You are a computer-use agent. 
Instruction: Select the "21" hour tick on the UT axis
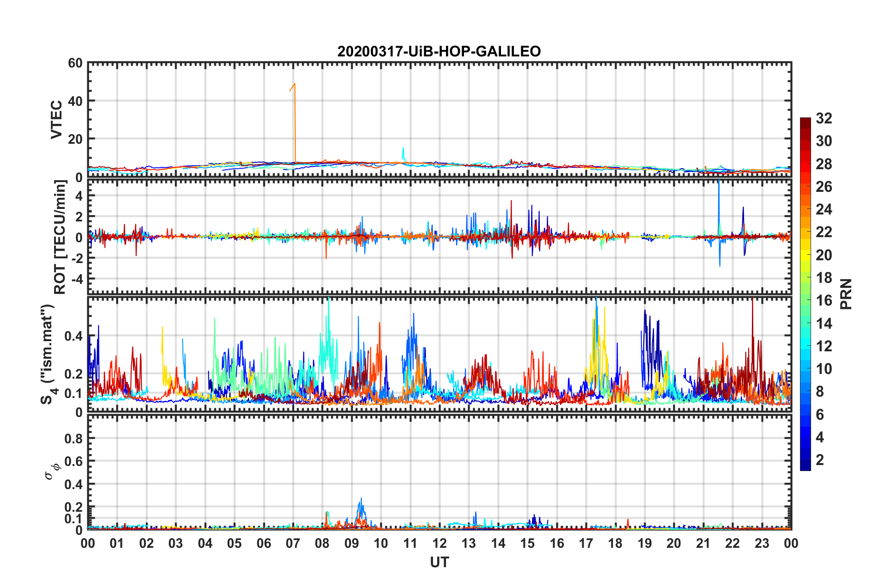[703, 543]
